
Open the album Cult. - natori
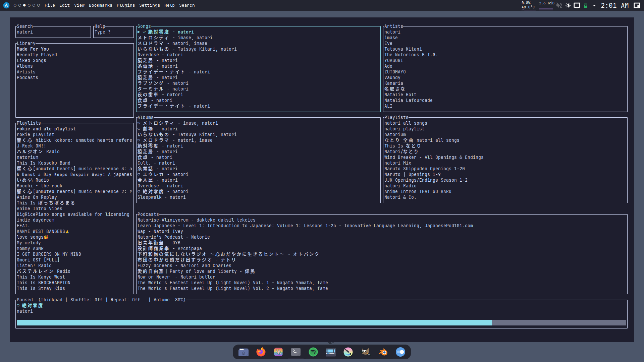(156, 163)
